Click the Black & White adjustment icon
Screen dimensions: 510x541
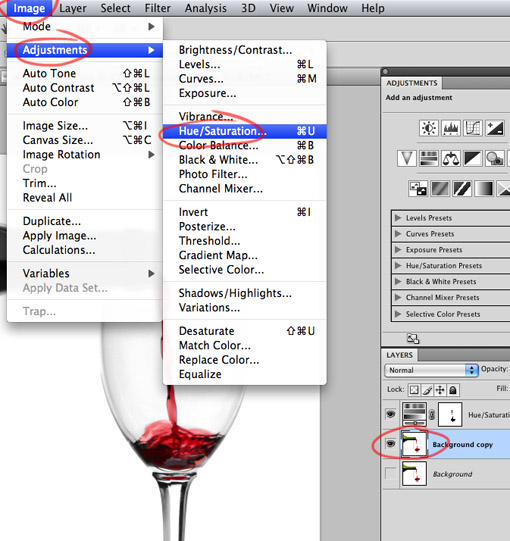click(x=473, y=159)
